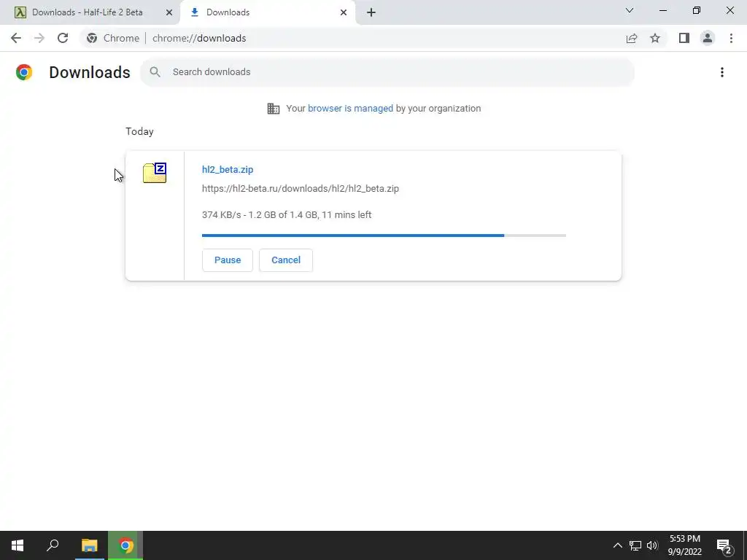Image resolution: width=747 pixels, height=560 pixels.
Task: Open Windows taskbar search
Action: [x=53, y=545]
